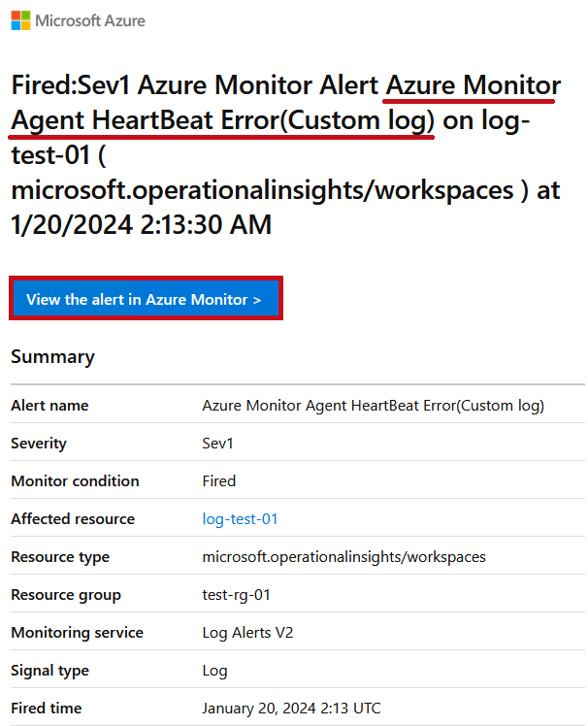588x726 pixels.
Task: Click the Alert name row label
Action: coord(49,406)
